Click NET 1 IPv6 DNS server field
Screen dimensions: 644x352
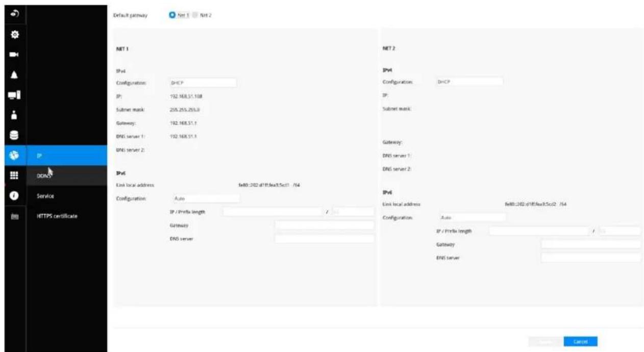click(x=325, y=238)
